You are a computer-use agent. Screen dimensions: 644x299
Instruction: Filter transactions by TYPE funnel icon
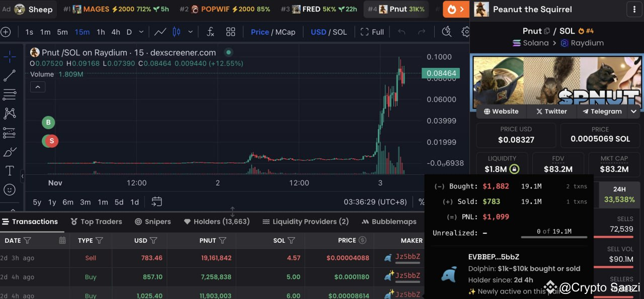[100, 241]
